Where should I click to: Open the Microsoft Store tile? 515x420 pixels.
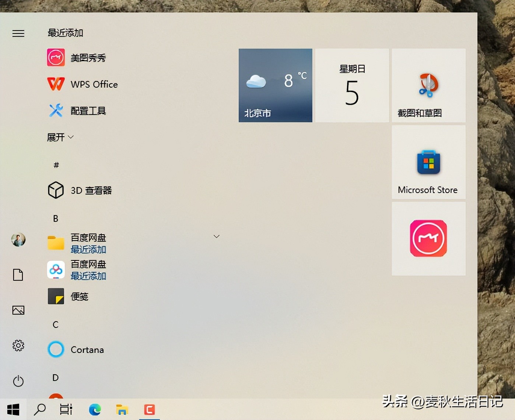[428, 162]
